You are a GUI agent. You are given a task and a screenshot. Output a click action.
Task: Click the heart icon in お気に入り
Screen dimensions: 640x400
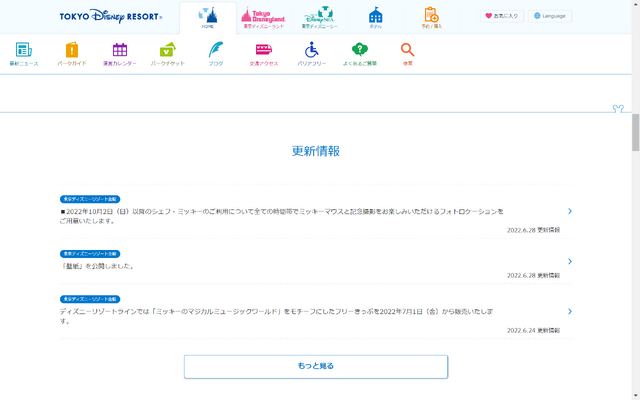coord(488,16)
